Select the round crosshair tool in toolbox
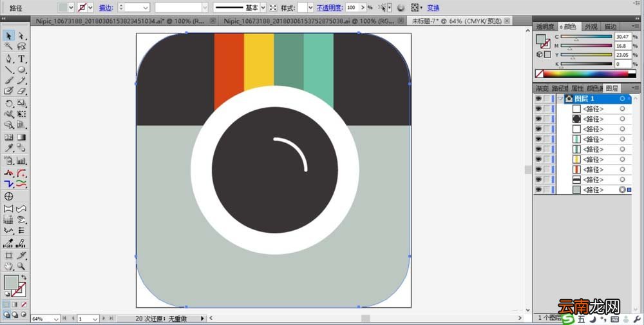This screenshot has height=325, width=644. (9, 196)
